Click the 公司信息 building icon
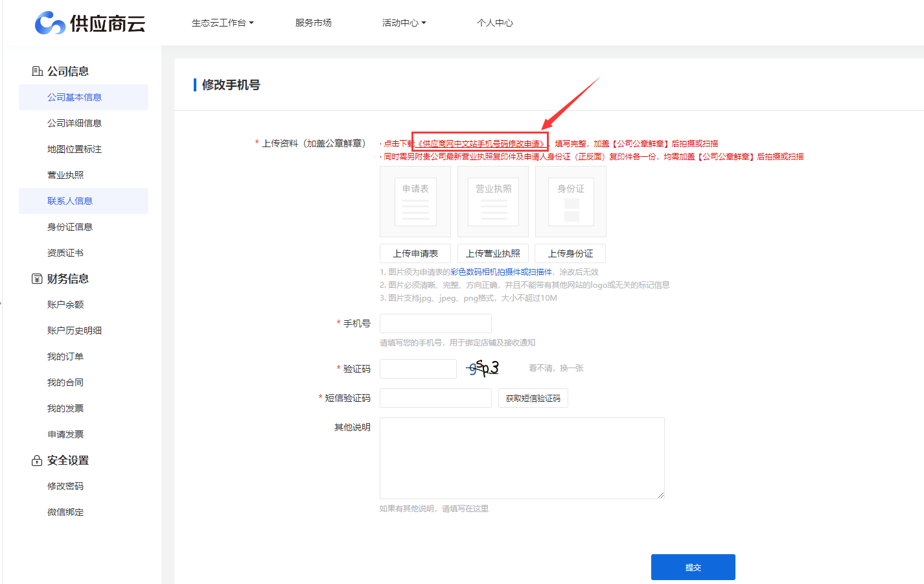Screen dimensions: 924x584 click(38, 71)
